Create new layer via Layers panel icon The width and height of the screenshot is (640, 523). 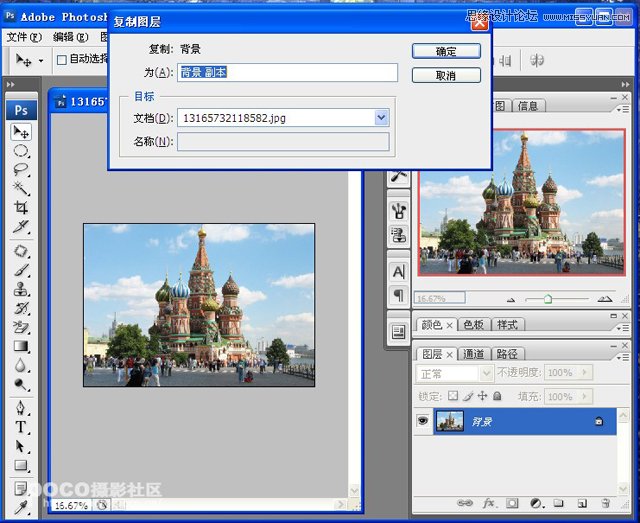point(582,503)
